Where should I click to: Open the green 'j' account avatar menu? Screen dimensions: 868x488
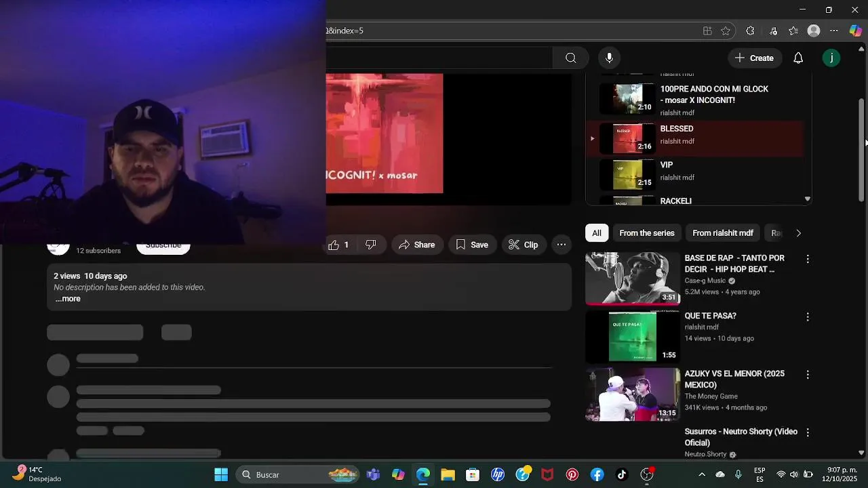[831, 58]
